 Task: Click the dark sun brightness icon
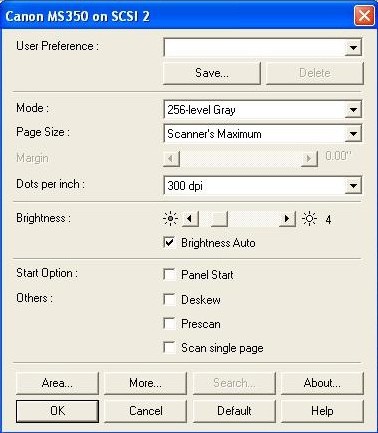click(170, 219)
